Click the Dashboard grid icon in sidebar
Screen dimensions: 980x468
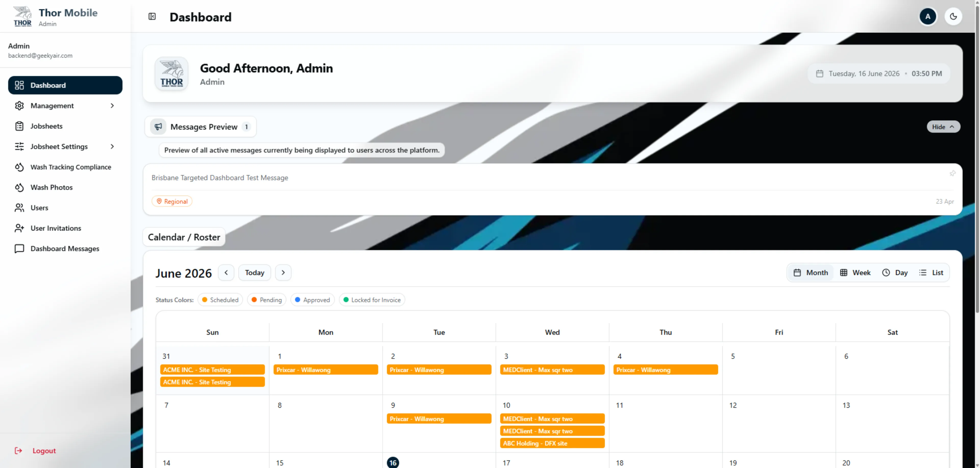[19, 85]
